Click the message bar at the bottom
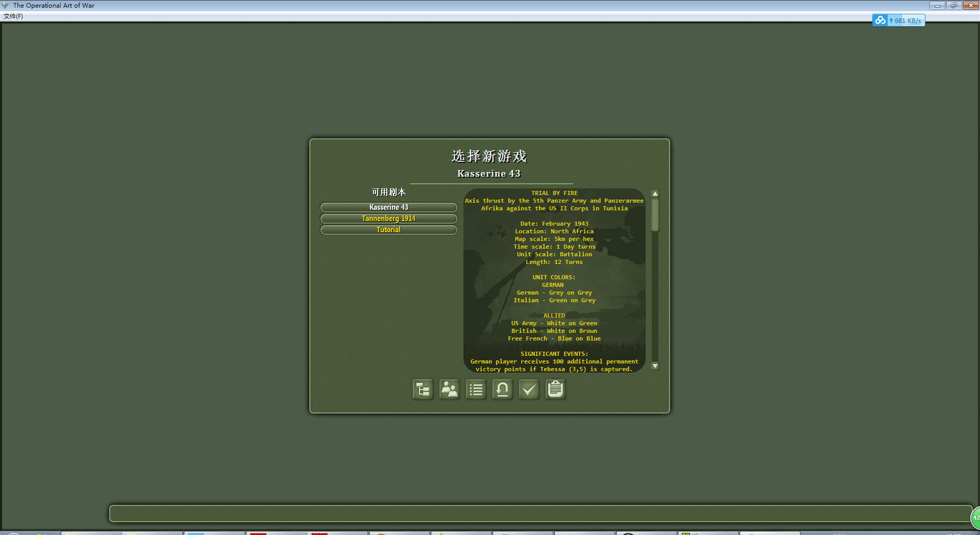 [x=541, y=514]
